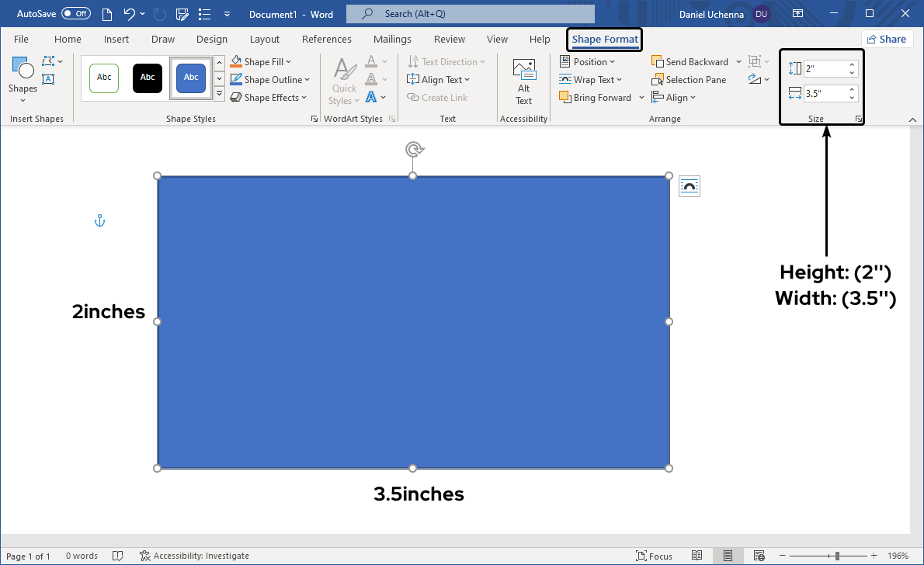Switch to Print Layout view in status bar
The image size is (924, 565).
728,556
